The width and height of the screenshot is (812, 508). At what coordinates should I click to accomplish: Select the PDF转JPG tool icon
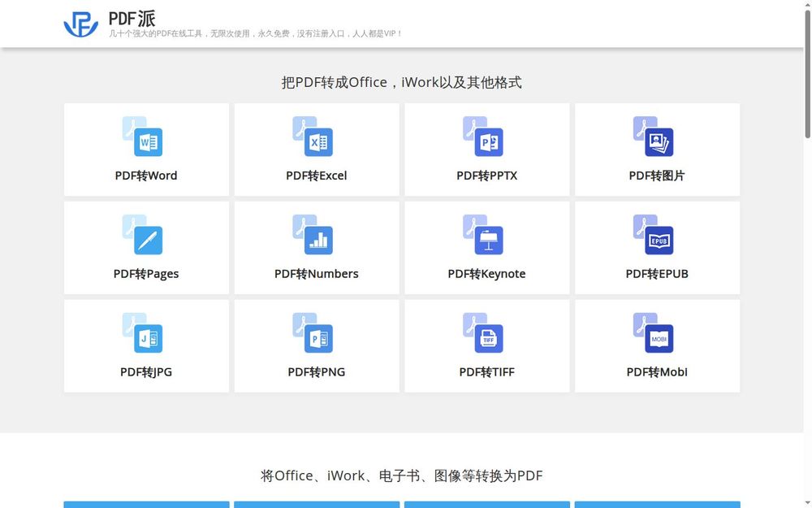tap(145, 336)
